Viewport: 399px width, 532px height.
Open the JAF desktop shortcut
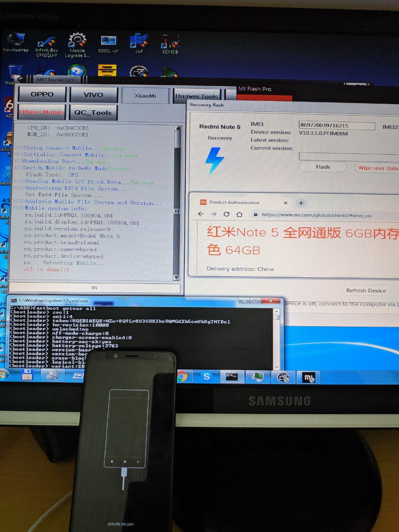pyautogui.click(x=139, y=43)
